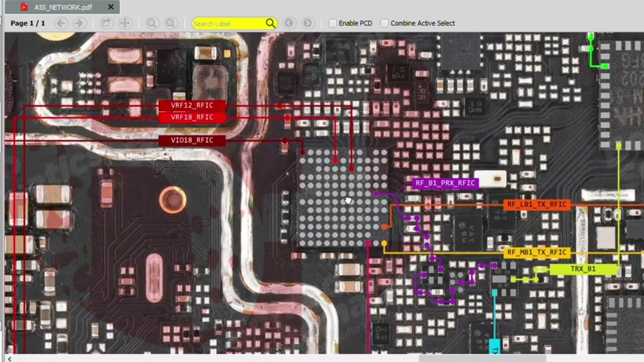This screenshot has width=644, height=362.
Task: Select the VRF18_RFIC net label
Action: click(x=192, y=117)
